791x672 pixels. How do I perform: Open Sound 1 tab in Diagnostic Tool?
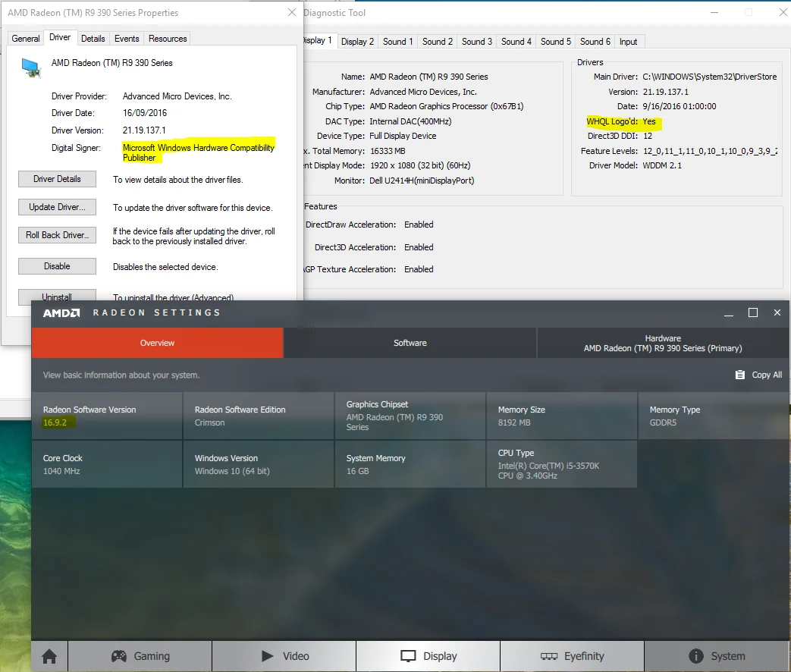tap(397, 42)
